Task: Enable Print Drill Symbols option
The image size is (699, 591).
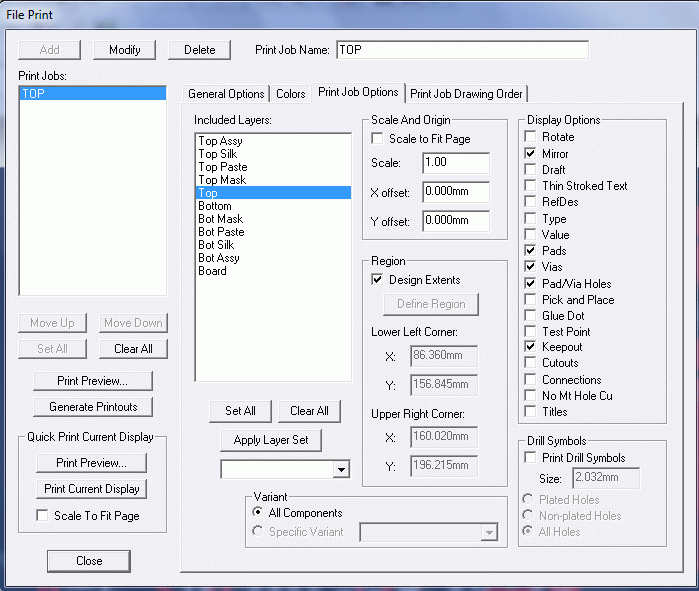Action: [530, 458]
